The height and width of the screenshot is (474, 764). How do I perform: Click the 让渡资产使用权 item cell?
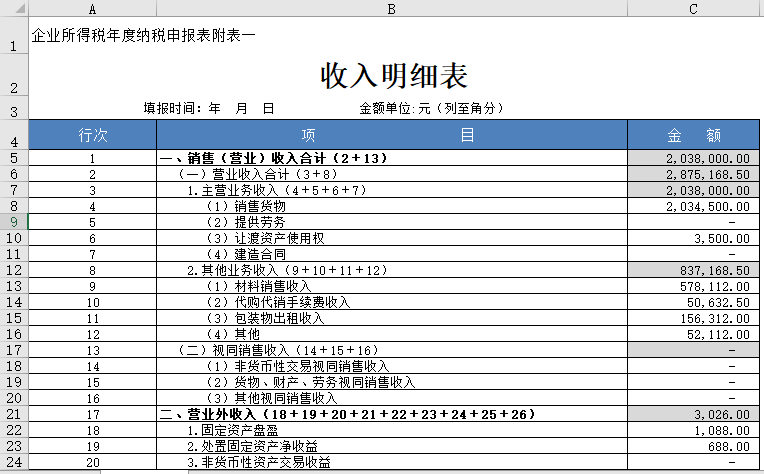point(391,238)
